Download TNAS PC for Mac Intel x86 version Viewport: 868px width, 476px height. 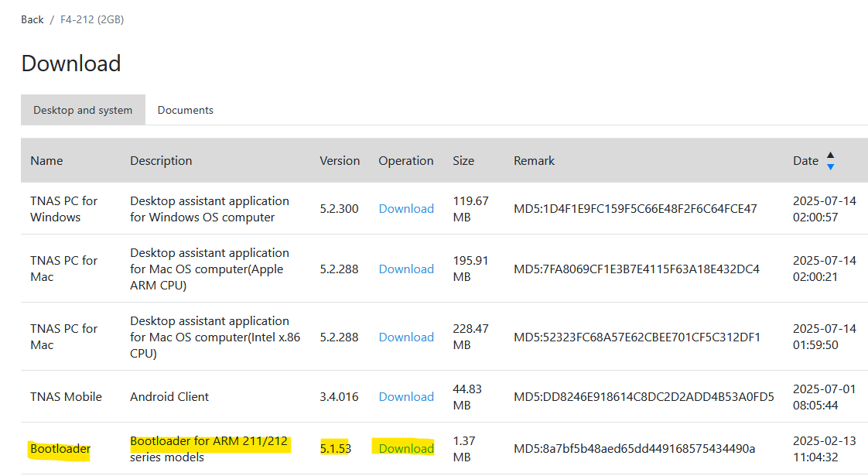[406, 337]
